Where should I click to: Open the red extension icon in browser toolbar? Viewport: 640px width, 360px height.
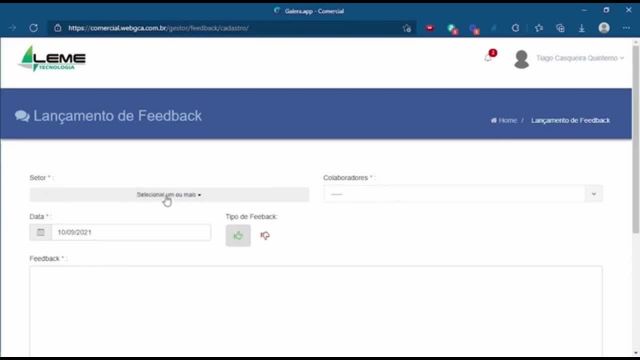click(429, 28)
